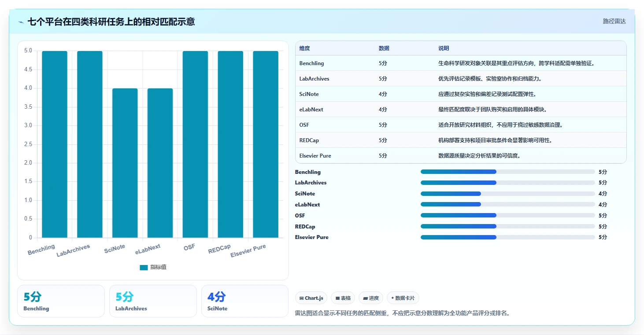Select the eLabNext name cell in the table
Screen dimensions: 644x335
click(x=311, y=110)
